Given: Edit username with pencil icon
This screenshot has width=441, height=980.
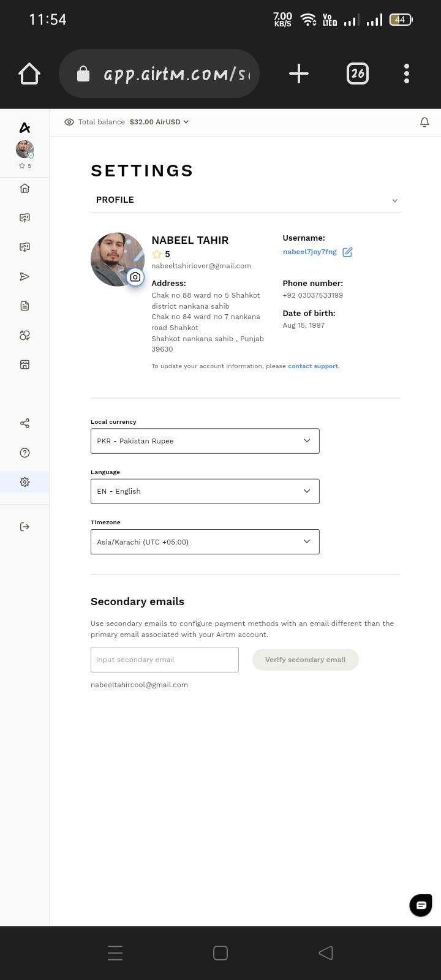Looking at the screenshot, I should [347, 252].
